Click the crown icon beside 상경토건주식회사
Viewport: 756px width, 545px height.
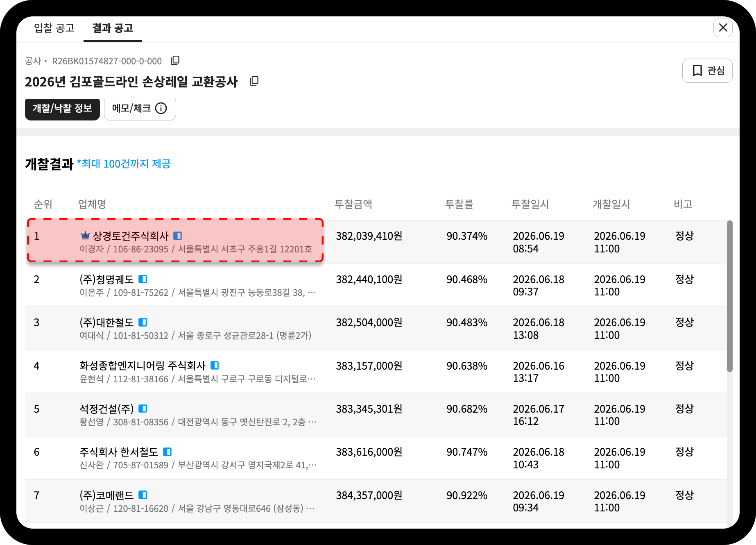pos(85,236)
